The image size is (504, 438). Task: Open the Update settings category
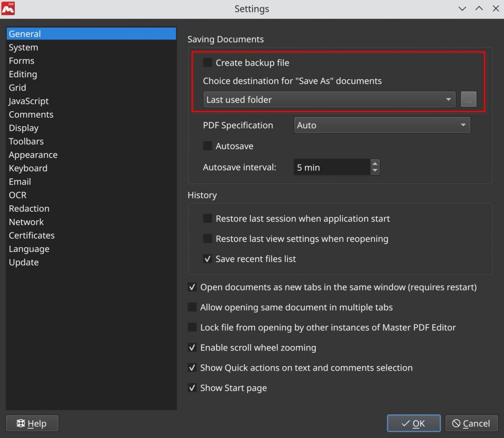point(91,262)
